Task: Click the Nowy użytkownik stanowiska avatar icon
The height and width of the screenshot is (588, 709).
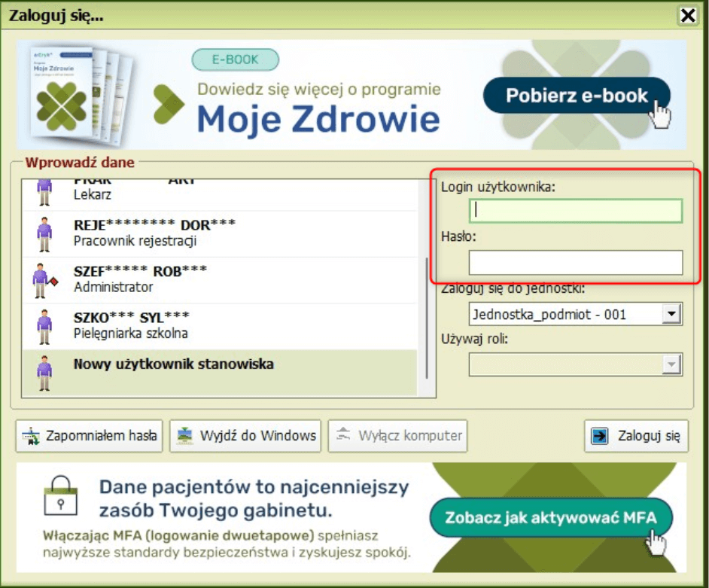Action: click(44, 373)
